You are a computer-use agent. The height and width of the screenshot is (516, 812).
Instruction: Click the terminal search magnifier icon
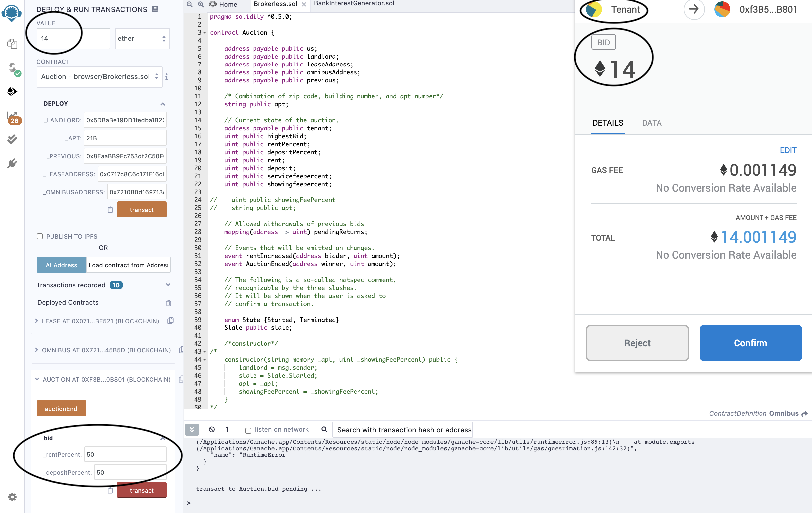click(324, 429)
